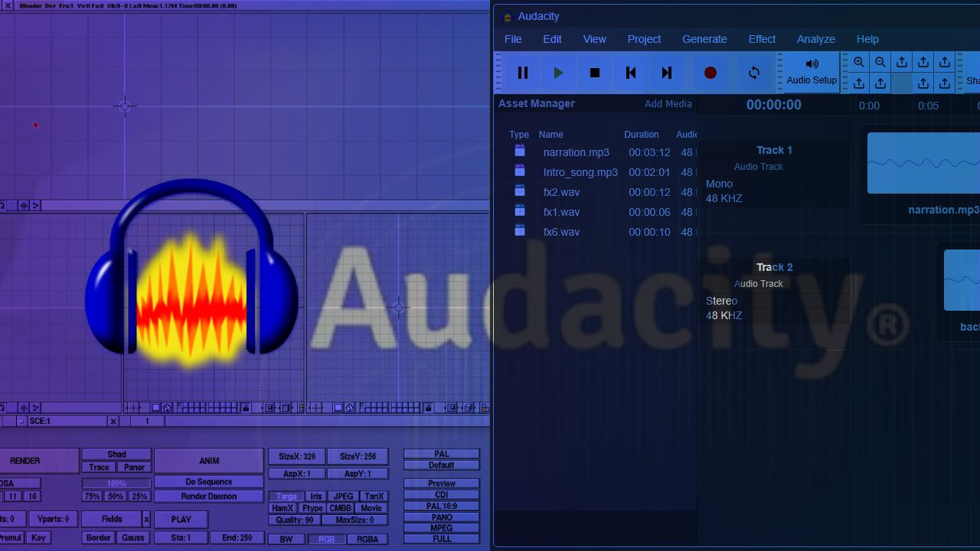
Task: Select JPEG as the output format
Action: click(343, 497)
